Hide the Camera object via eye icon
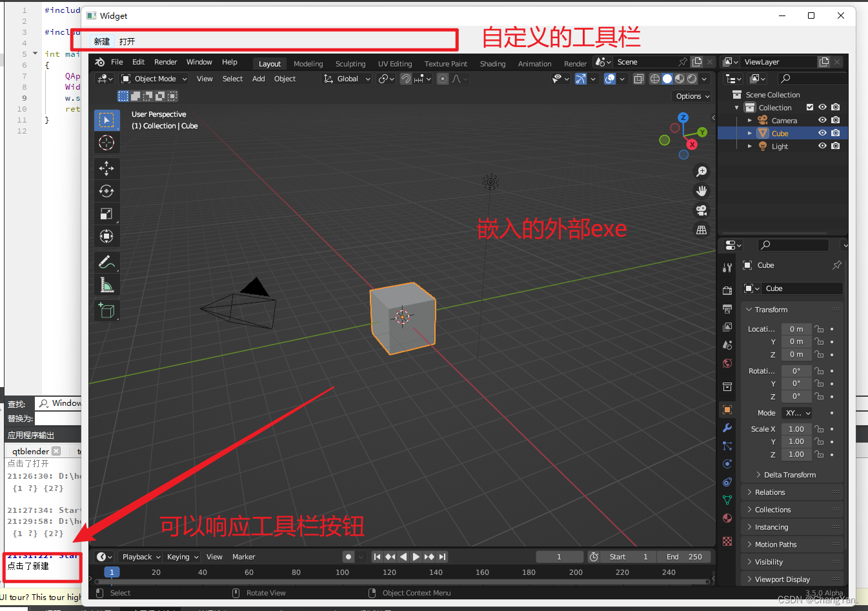 click(822, 120)
